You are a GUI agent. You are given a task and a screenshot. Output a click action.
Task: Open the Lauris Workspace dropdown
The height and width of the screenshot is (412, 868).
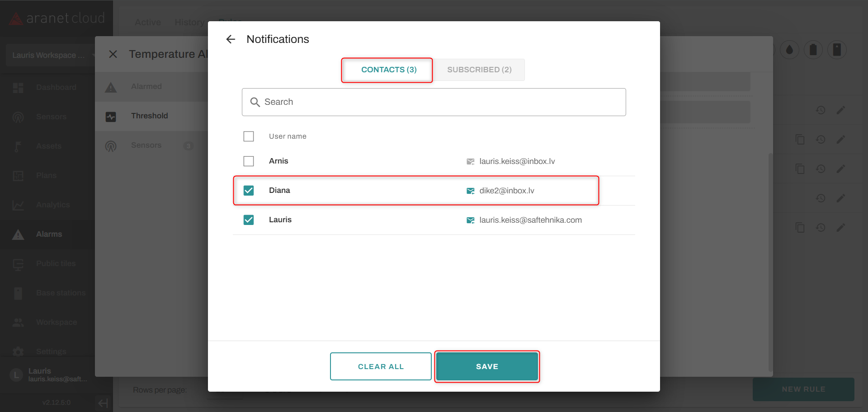point(50,55)
